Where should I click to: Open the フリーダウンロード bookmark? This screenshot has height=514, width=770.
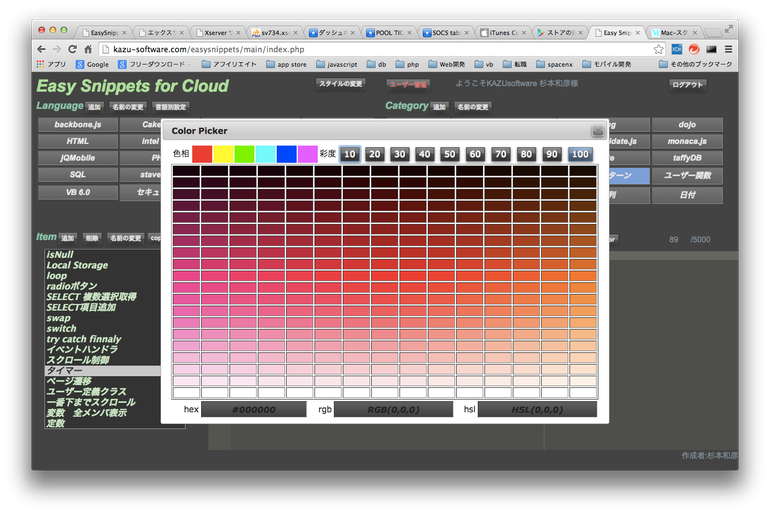pos(152,64)
